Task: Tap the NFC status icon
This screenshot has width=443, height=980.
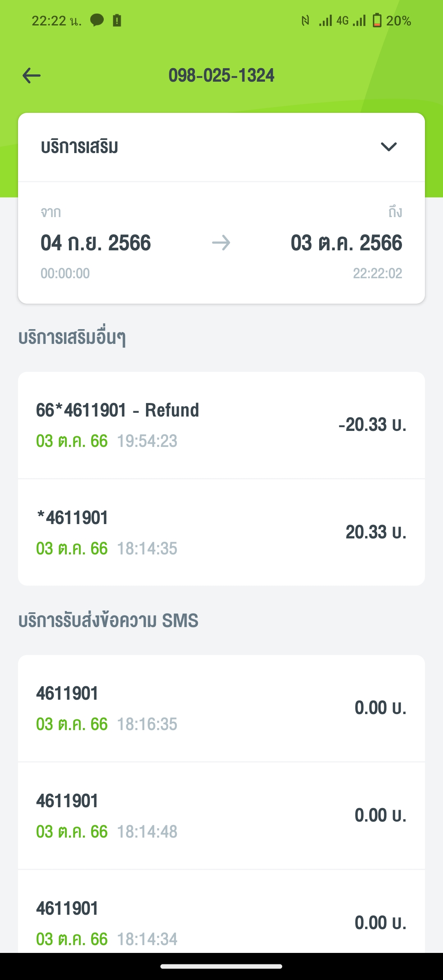Action: (305, 21)
